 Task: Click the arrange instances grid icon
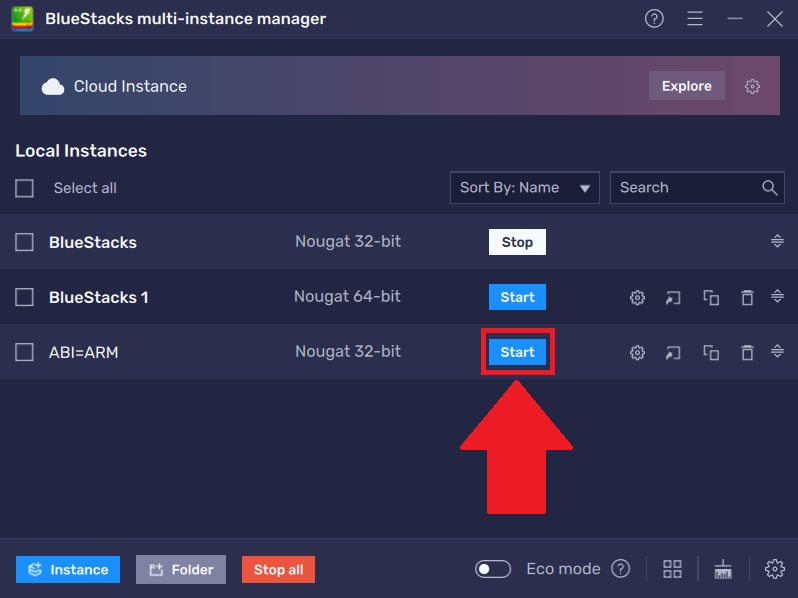(x=672, y=569)
